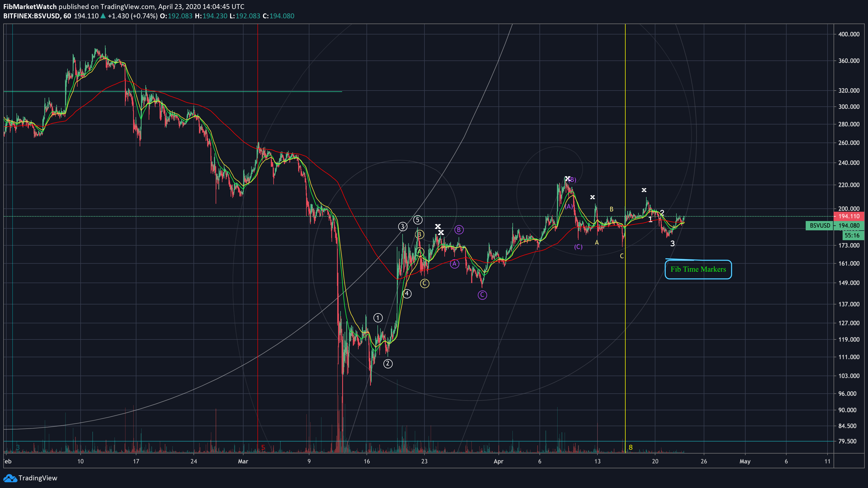Click the white circled wave 5 label
Viewport: 868px width, 488px height.
click(x=418, y=220)
